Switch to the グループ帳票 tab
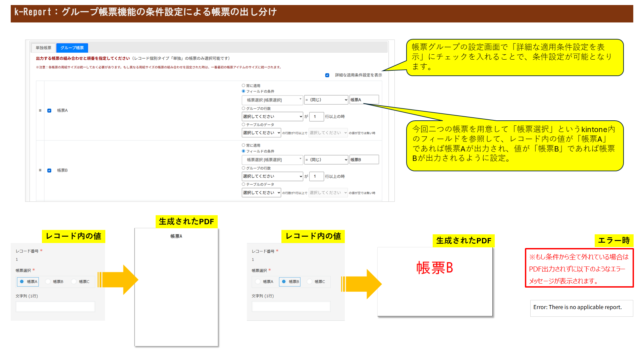This screenshot has width=644, height=362. point(72,48)
